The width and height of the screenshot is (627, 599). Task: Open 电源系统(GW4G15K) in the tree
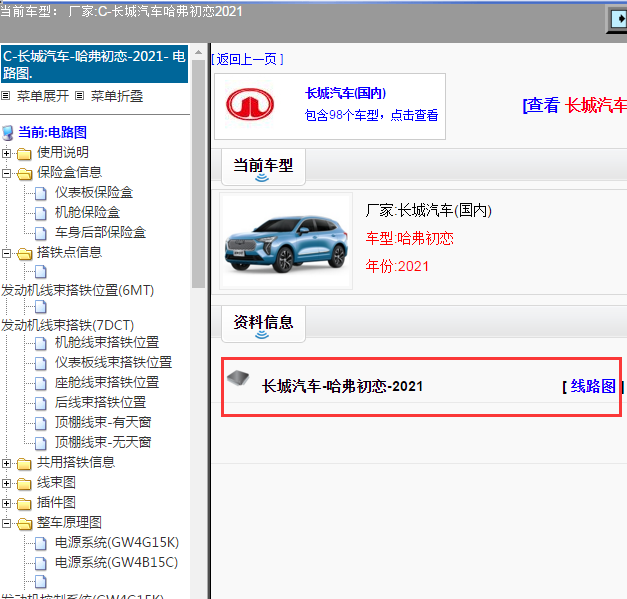click(117, 543)
